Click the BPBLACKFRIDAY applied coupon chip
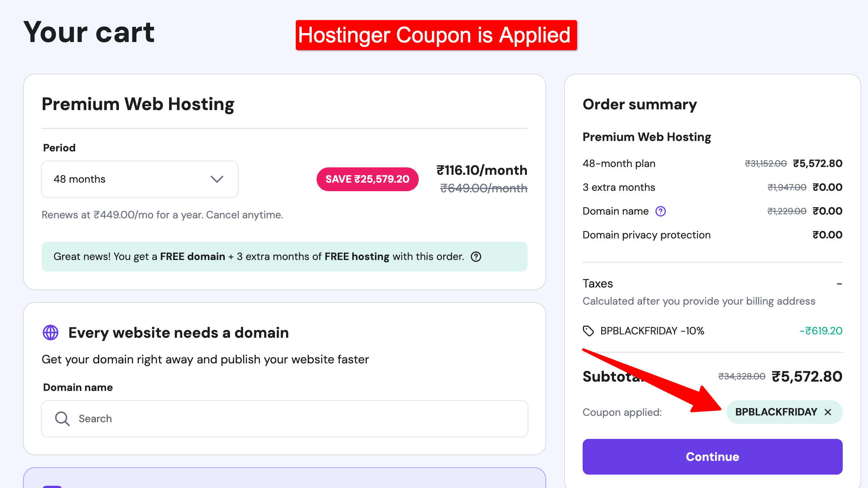Viewport: 868px width, 488px height. (777, 412)
